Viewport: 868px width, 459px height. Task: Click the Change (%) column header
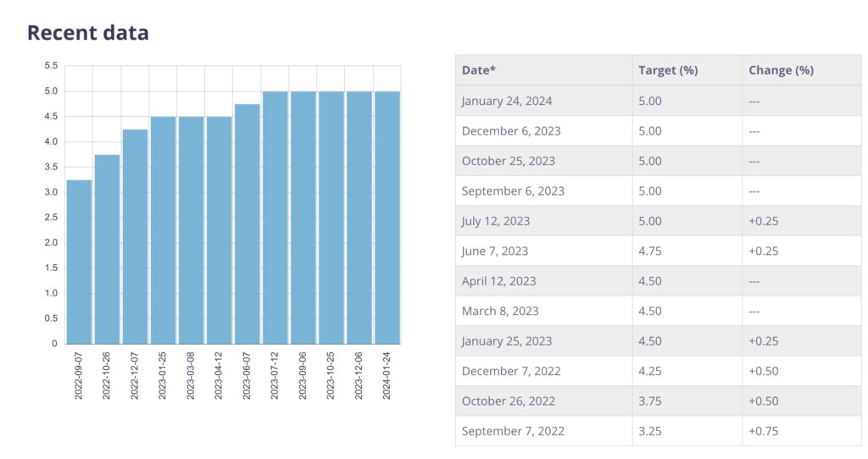pos(781,70)
